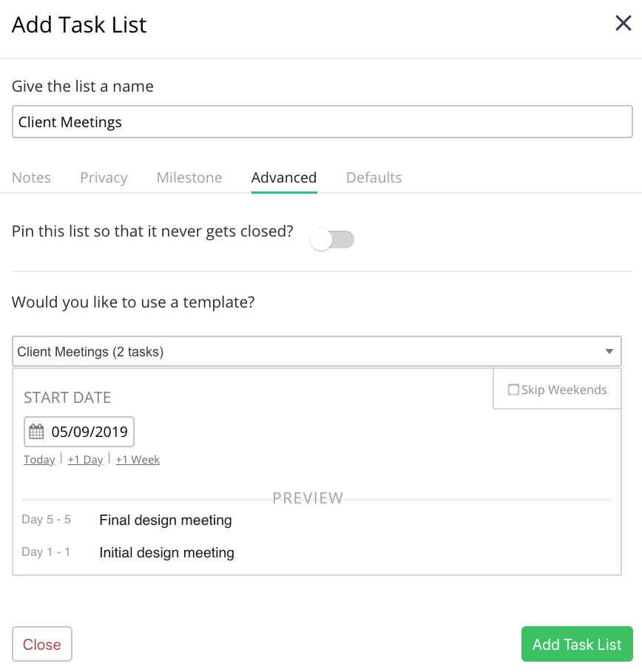Go to the Defaults tab
Viewport: 642px width, 672px height.
[x=374, y=177]
